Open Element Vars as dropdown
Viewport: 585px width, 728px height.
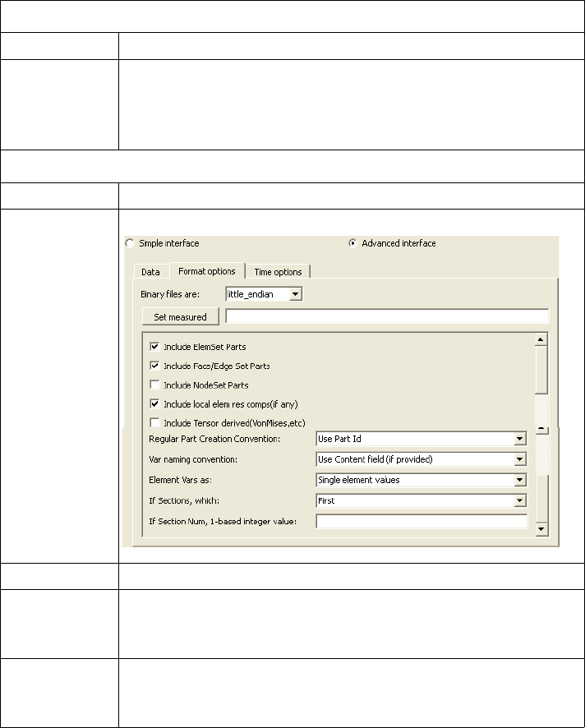click(x=520, y=480)
